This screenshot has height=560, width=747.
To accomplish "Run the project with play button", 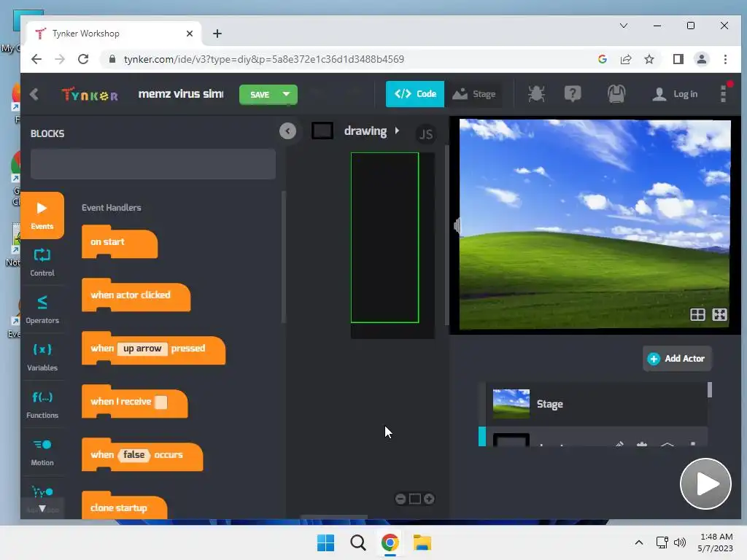I will point(705,484).
